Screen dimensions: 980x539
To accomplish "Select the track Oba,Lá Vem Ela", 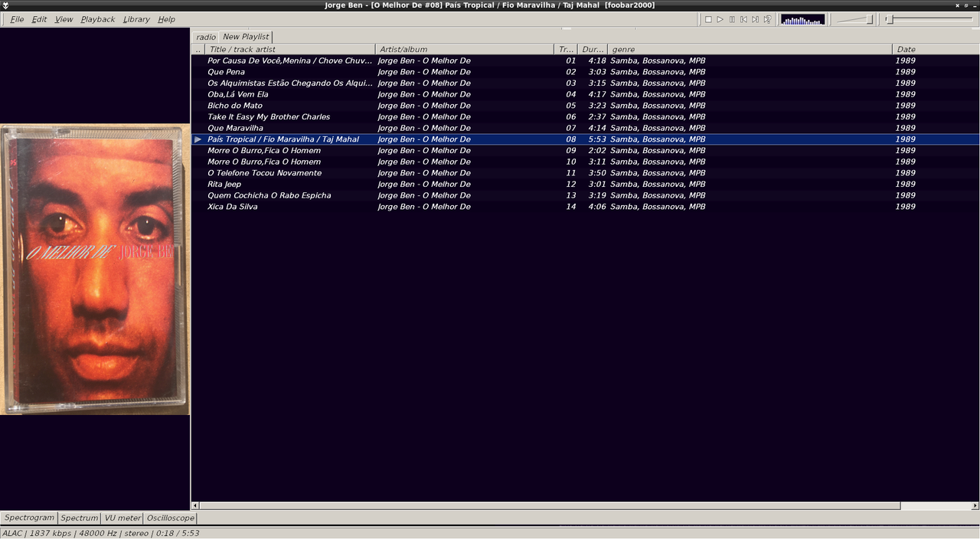I will coord(586,94).
